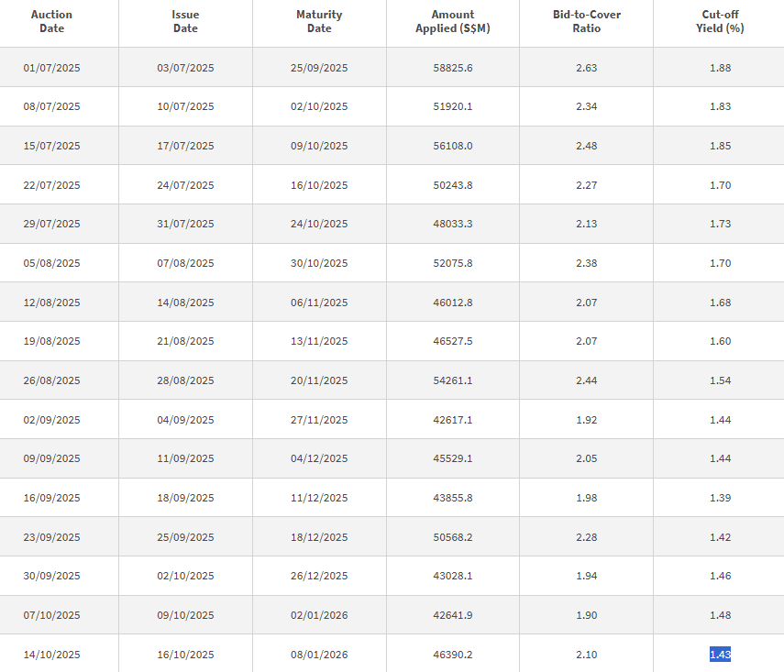The width and height of the screenshot is (784, 672).
Task: Click the issue date 14/08/2025 cell
Action: coord(185,303)
